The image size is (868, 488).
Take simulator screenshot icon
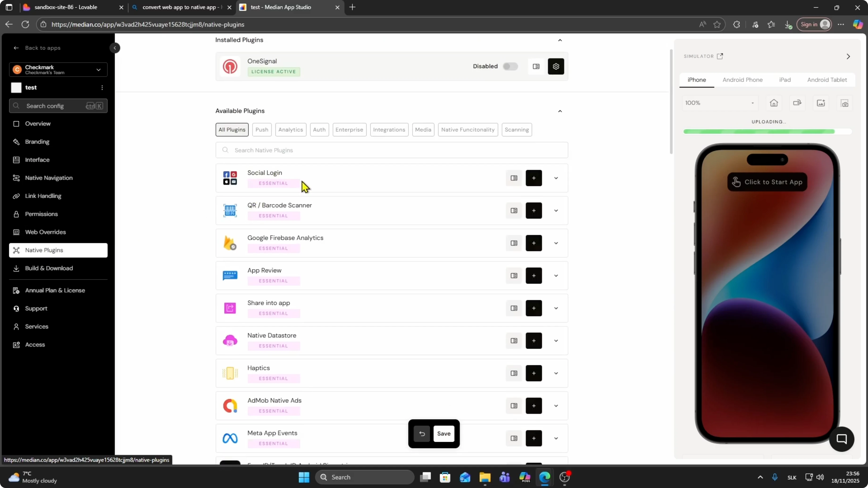pos(844,103)
